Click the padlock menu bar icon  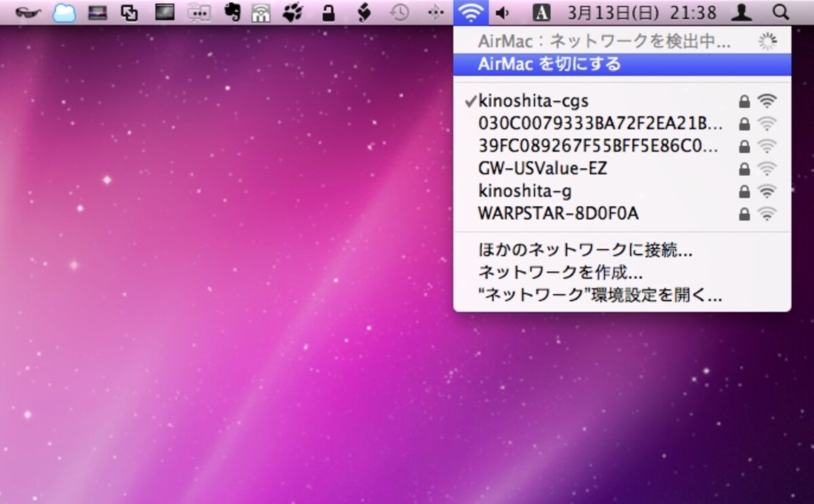coord(329,12)
